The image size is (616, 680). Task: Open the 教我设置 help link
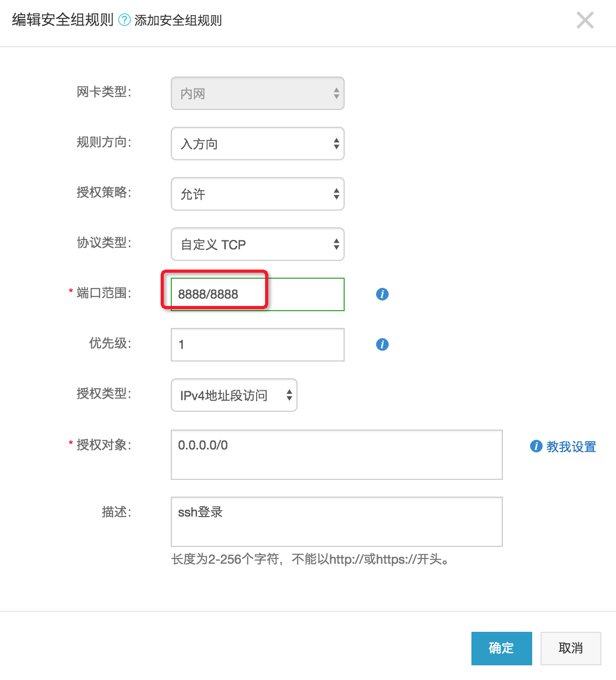click(571, 447)
